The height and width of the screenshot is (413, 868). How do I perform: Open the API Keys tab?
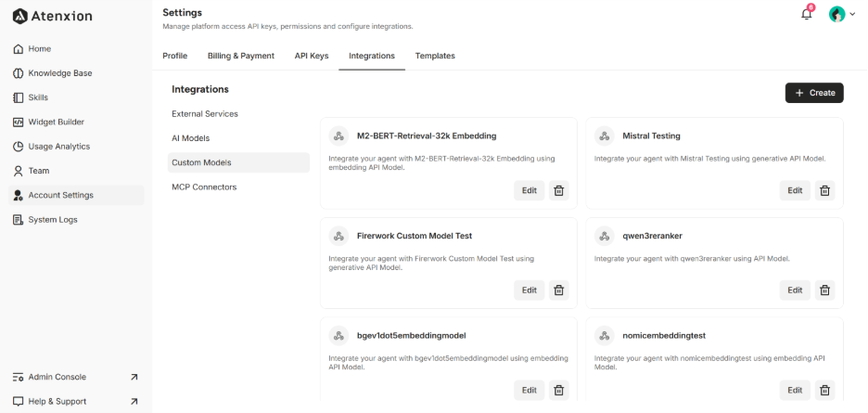click(312, 56)
